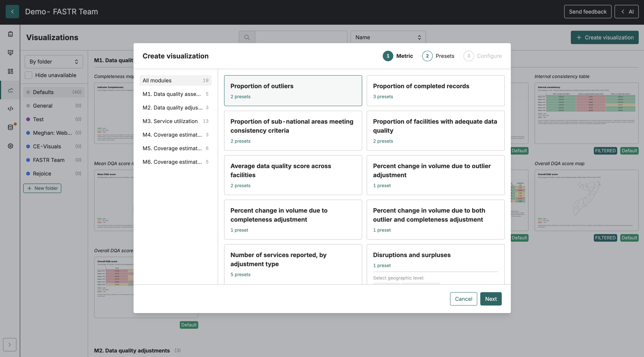Open the Name sort dropdown
This screenshot has width=644, height=357.
point(388,37)
